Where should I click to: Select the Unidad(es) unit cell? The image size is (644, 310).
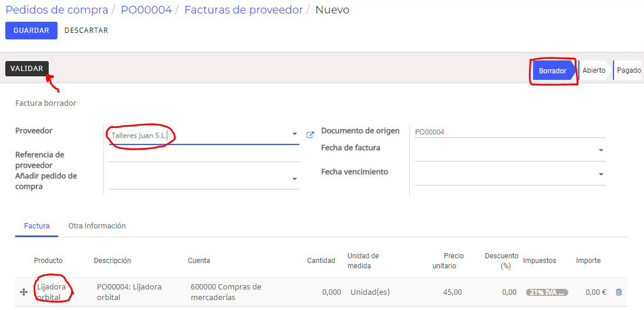click(x=370, y=292)
